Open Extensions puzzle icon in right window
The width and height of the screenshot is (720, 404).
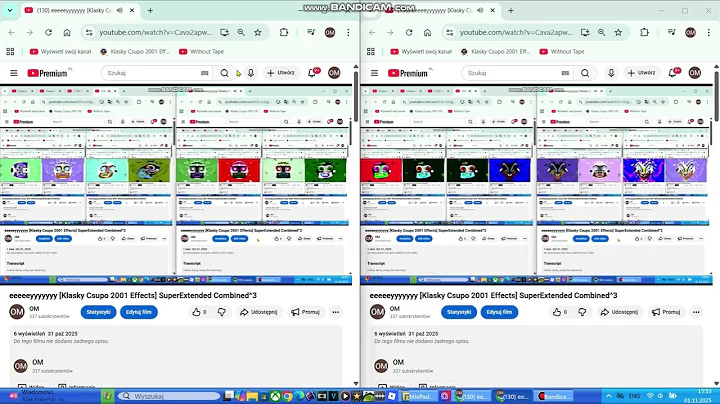coord(644,32)
